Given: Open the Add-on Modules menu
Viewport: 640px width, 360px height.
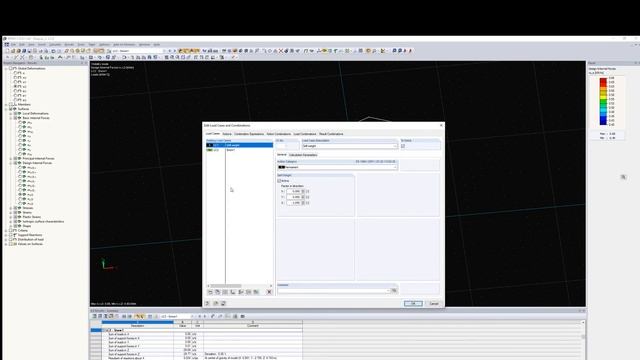Looking at the screenshot, I should coord(124,44).
